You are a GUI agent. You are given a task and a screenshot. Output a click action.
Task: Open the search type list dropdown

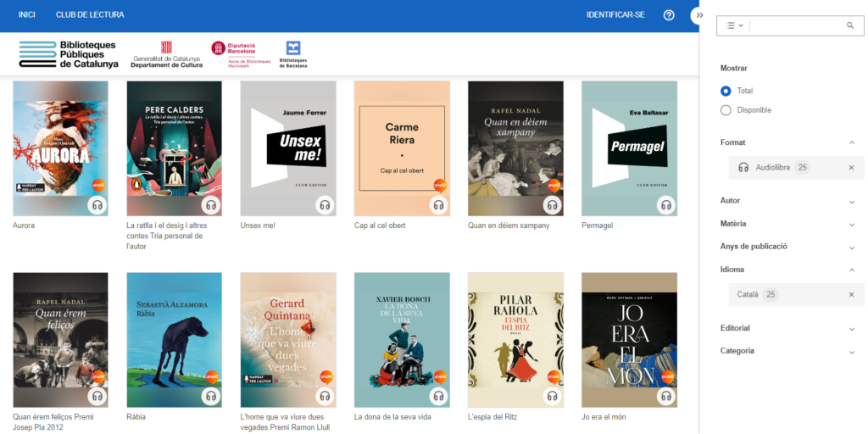pyautogui.click(x=734, y=25)
